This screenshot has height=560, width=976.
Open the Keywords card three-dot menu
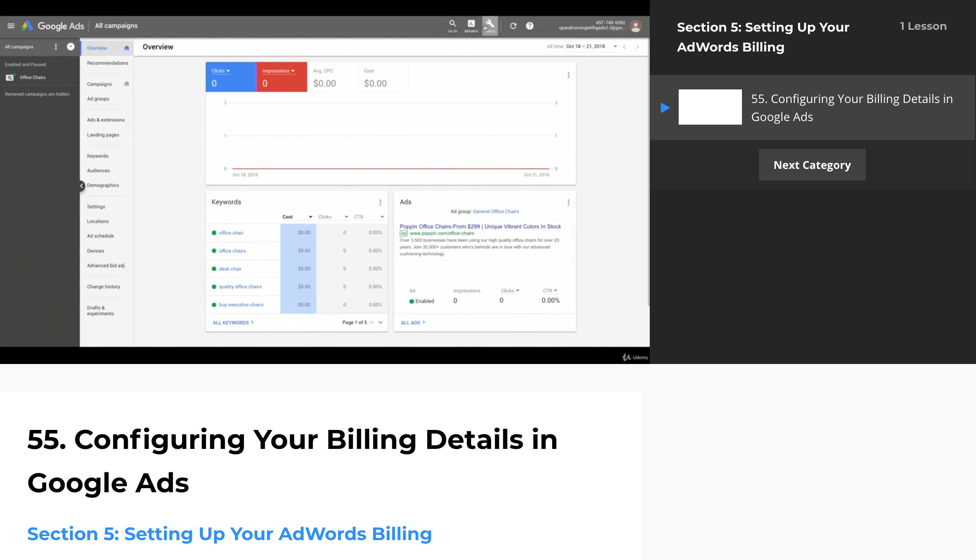pos(380,202)
